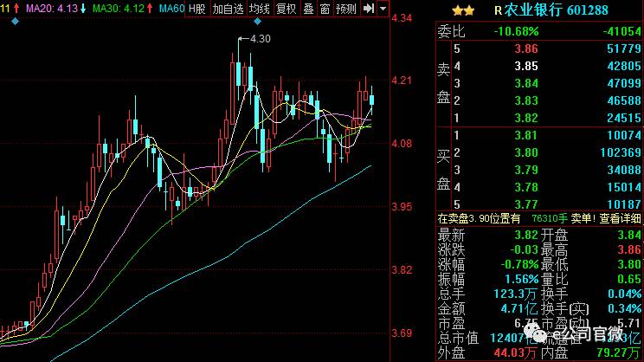Open the 窗 window button
Image resolution: width=644 pixels, height=362 pixels.
(325, 9)
